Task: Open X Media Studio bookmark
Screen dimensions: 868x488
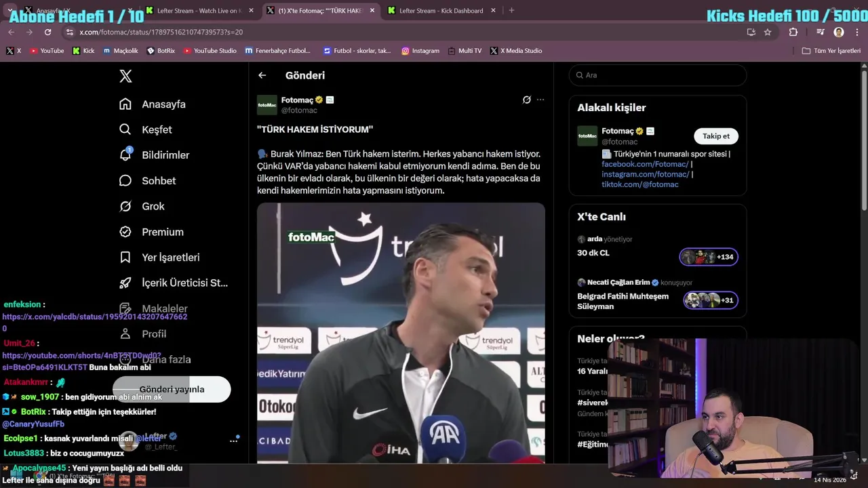Action: [x=516, y=51]
